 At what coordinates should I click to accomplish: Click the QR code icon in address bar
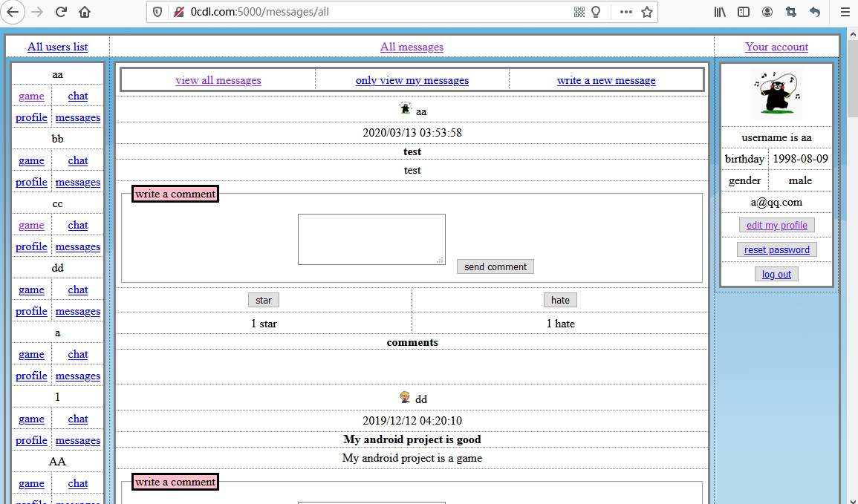coord(579,12)
